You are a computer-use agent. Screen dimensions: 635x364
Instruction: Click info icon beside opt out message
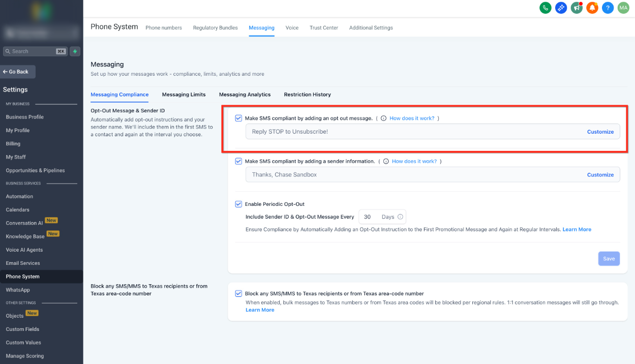[x=384, y=118]
